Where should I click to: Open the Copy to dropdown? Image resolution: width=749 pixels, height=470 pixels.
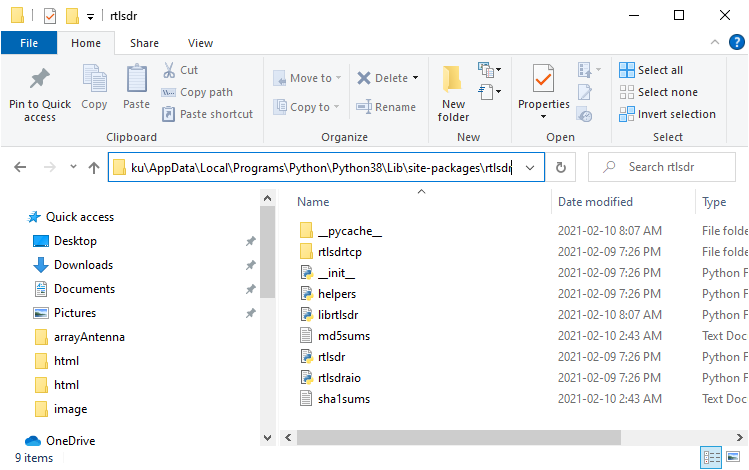[x=306, y=107]
